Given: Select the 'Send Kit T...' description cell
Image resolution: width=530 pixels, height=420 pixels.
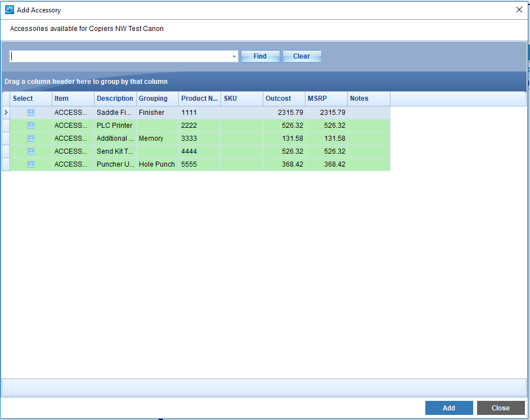Looking at the screenshot, I should point(115,151).
